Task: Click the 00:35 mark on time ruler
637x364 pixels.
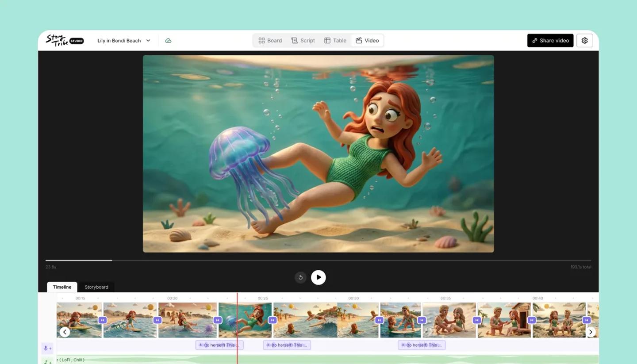Action: click(x=445, y=298)
